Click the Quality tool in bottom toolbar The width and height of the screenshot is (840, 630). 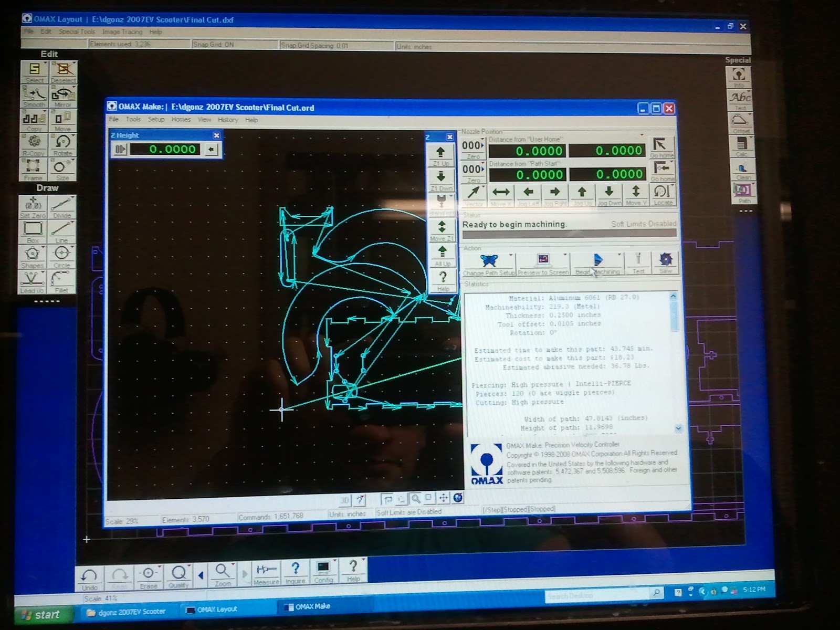(178, 577)
